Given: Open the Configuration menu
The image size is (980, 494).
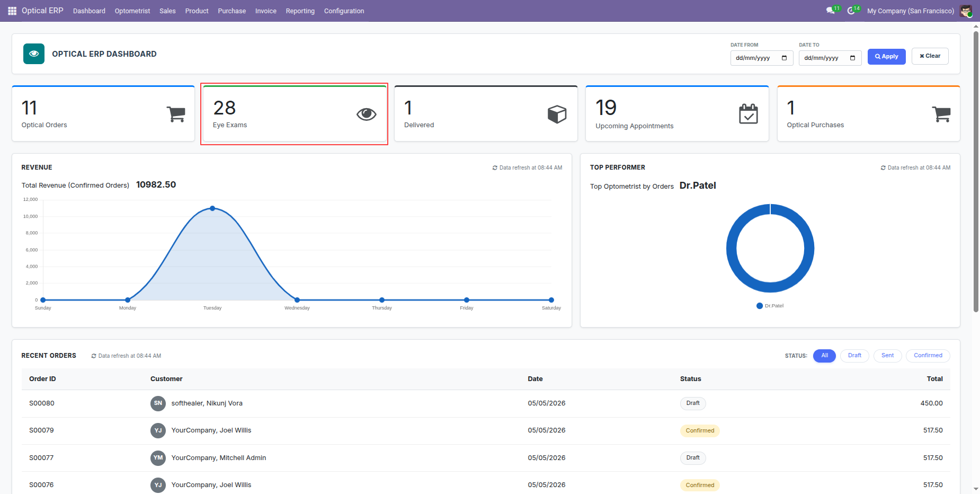Looking at the screenshot, I should [x=344, y=11].
